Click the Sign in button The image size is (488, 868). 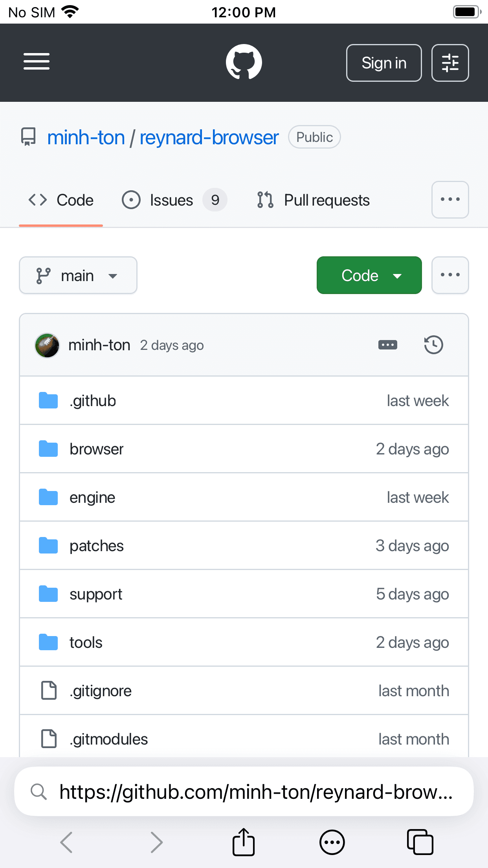384,63
